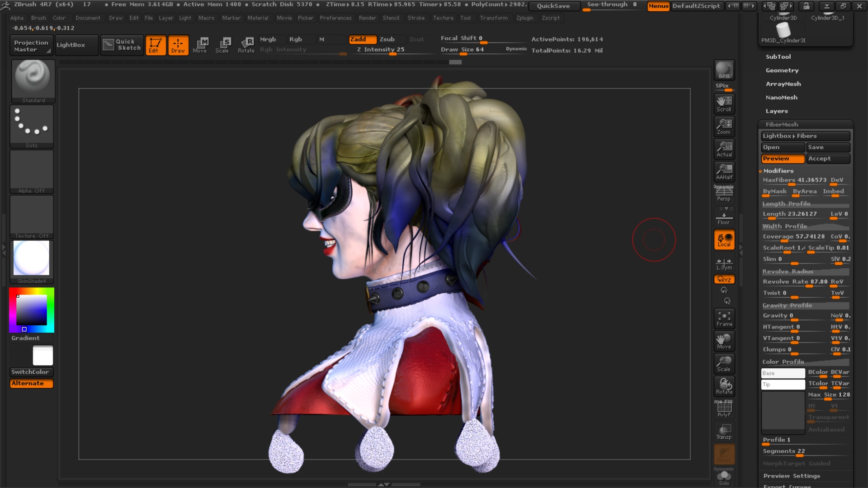The height and width of the screenshot is (488, 868).
Task: Click DefaultZScript button
Action: point(696,6)
